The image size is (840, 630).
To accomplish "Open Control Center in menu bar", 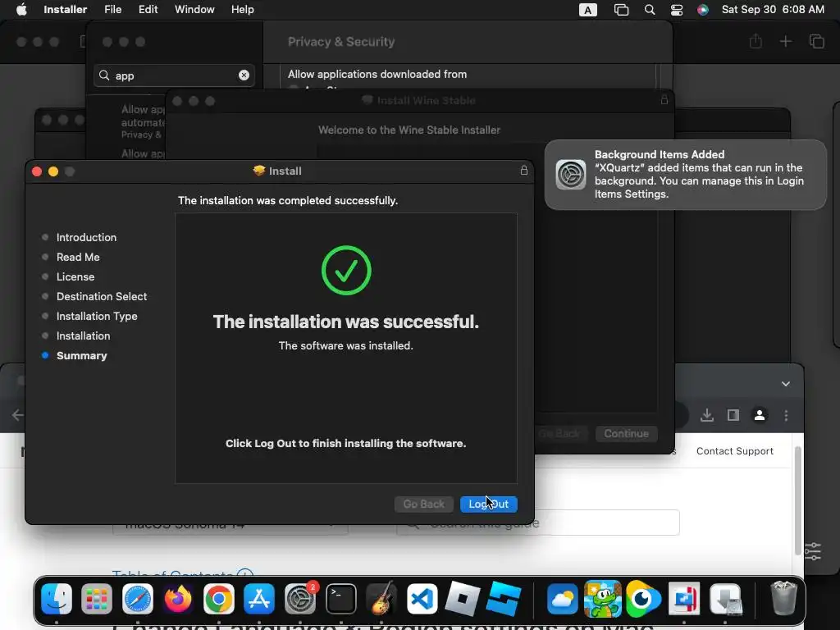I will (x=677, y=10).
